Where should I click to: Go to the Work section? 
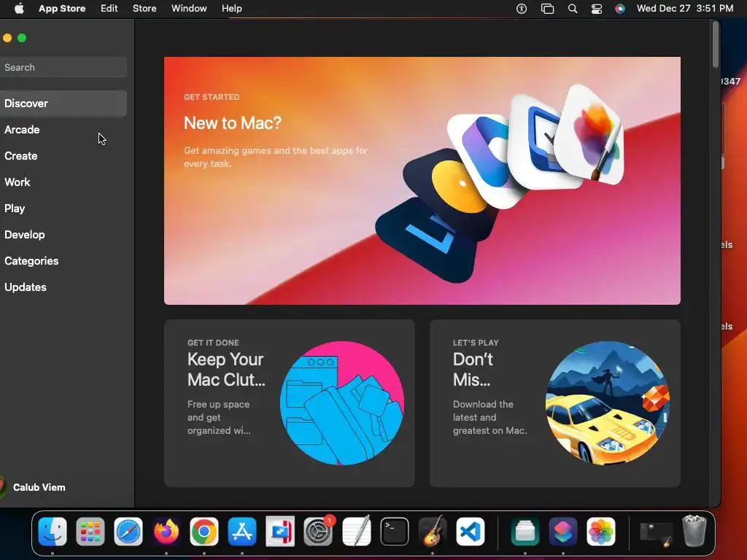(63, 182)
